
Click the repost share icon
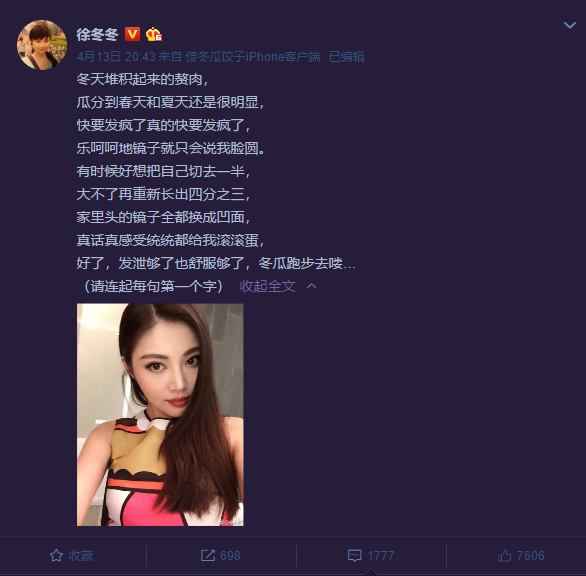click(208, 555)
